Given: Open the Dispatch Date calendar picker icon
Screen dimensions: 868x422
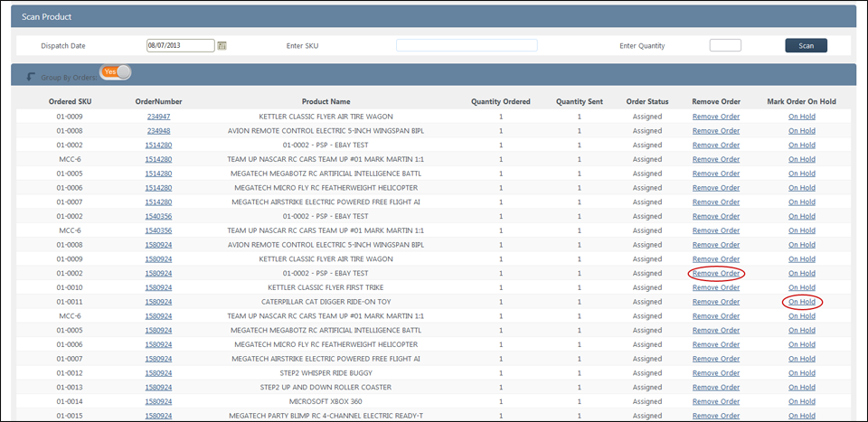Looking at the screenshot, I should point(222,46).
